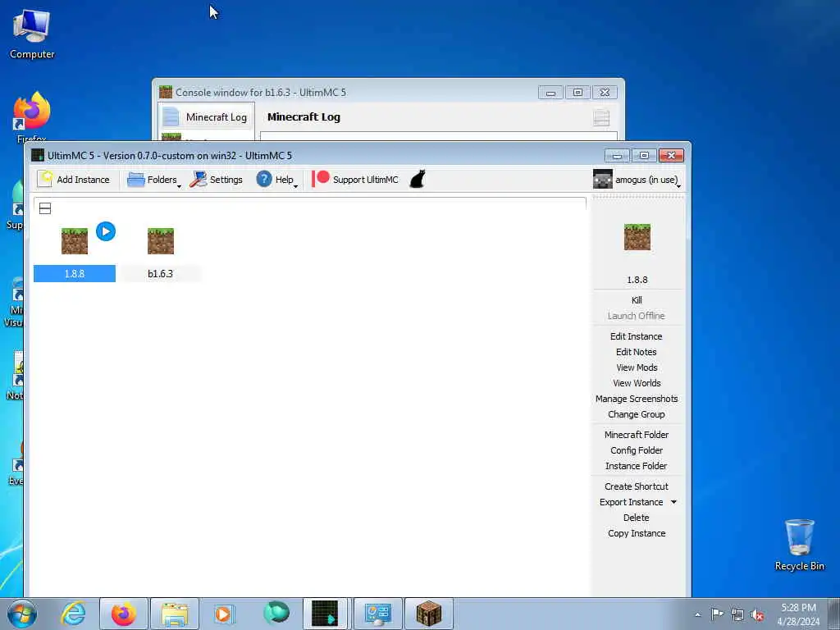Open Manage Screenshots
The height and width of the screenshot is (630, 840).
pos(637,399)
